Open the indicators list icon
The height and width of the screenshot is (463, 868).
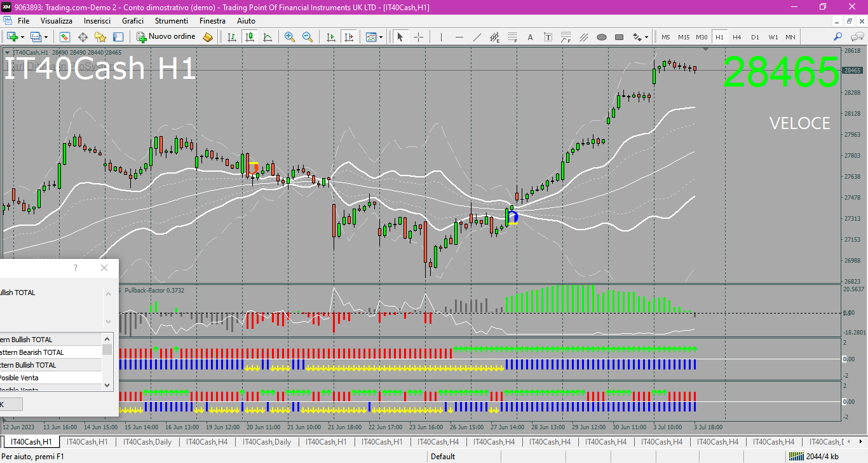pyautogui.click(x=371, y=37)
